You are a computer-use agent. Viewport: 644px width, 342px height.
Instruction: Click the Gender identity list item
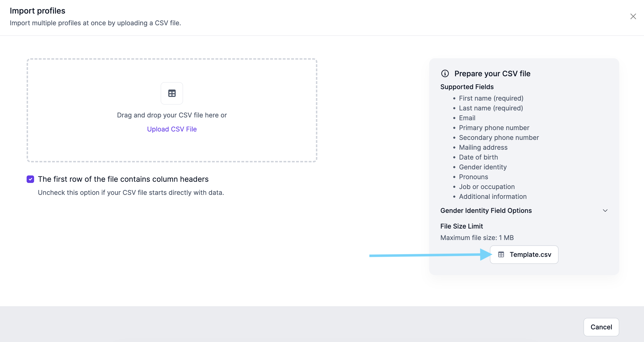coord(483,167)
